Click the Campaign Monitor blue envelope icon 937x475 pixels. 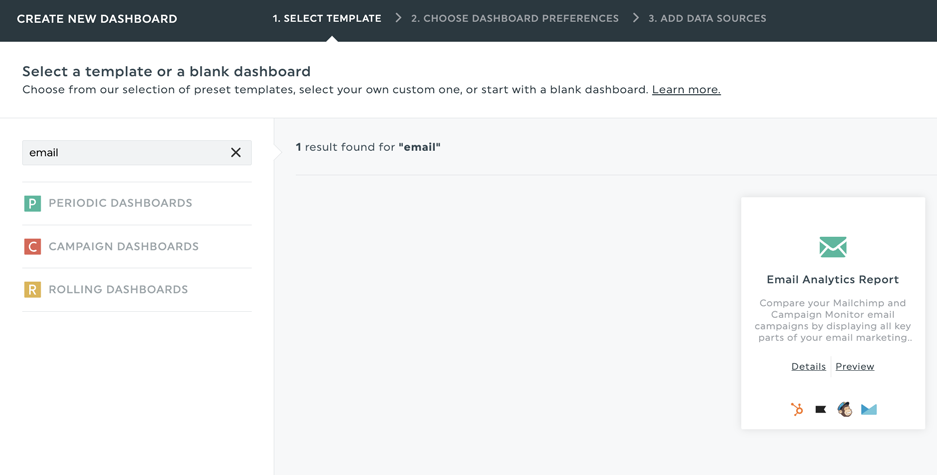(868, 409)
